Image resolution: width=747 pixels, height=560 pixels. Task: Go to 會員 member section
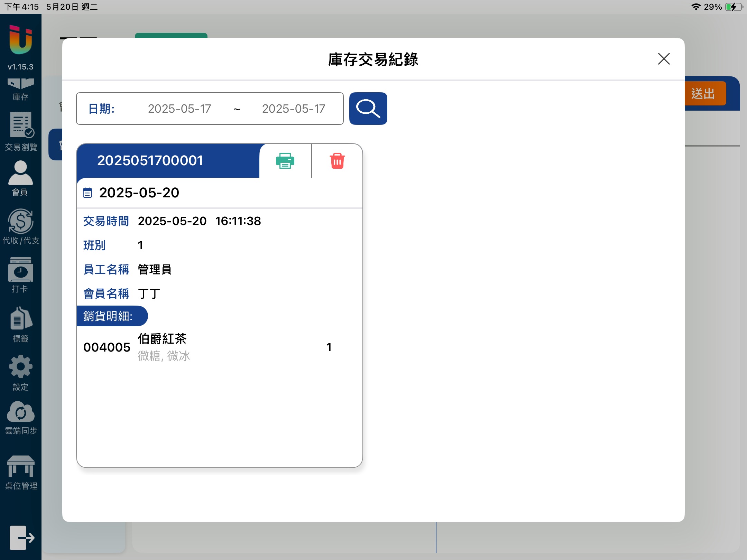coord(21,178)
